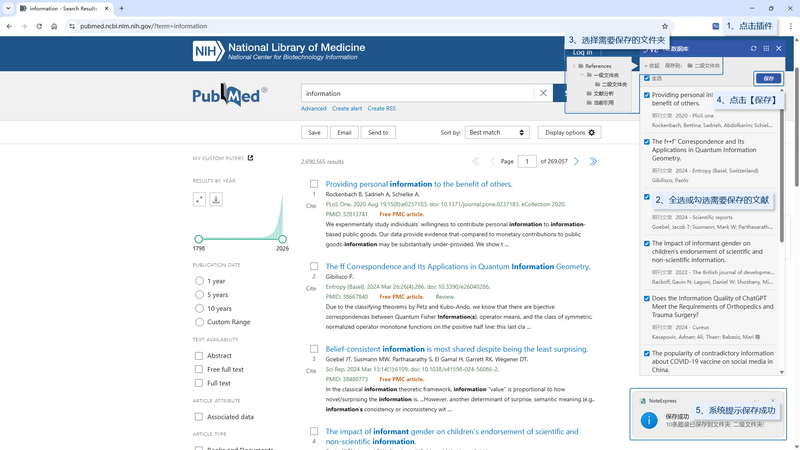
Task: Select the 二级文件夹 folder in tree
Action: (x=611, y=85)
